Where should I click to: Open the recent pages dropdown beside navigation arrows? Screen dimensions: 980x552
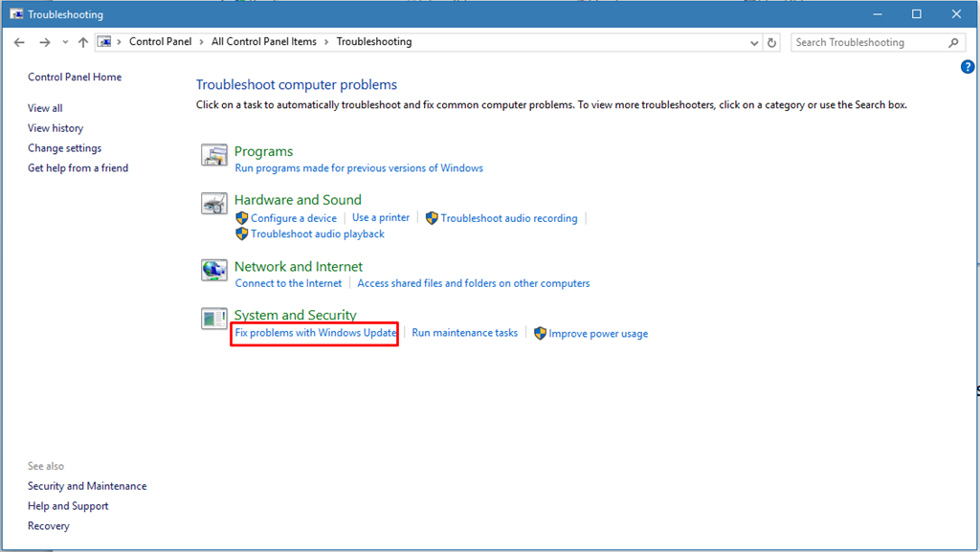coord(64,42)
